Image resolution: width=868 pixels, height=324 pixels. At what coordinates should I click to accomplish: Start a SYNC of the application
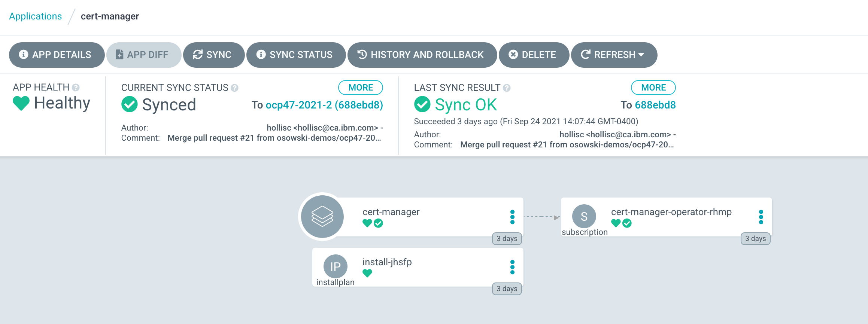pyautogui.click(x=213, y=55)
